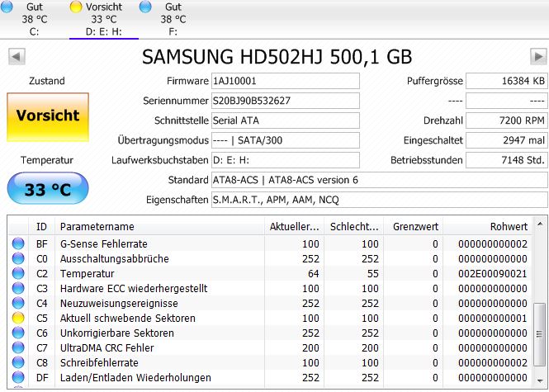Select the C: drive status tab
549x392 pixels.
[x=35, y=19]
